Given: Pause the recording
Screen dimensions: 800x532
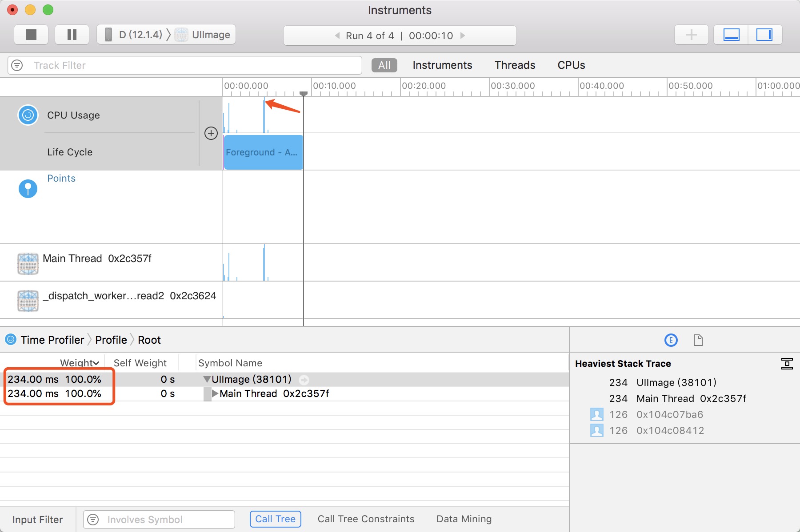Looking at the screenshot, I should point(72,35).
